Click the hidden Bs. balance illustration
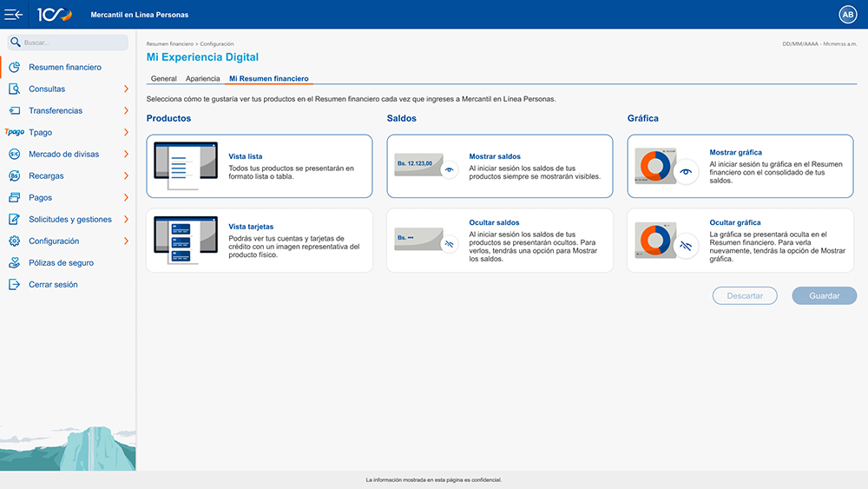868x489 pixels. [x=418, y=239]
